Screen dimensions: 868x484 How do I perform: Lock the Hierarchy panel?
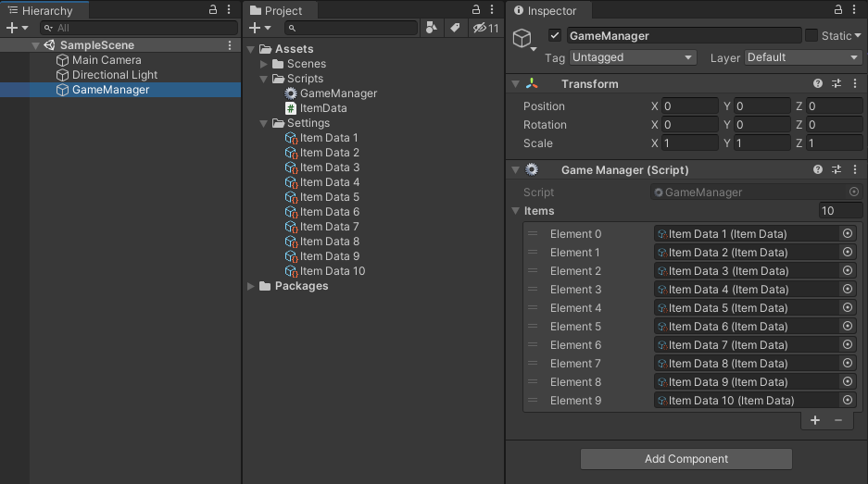pos(212,9)
